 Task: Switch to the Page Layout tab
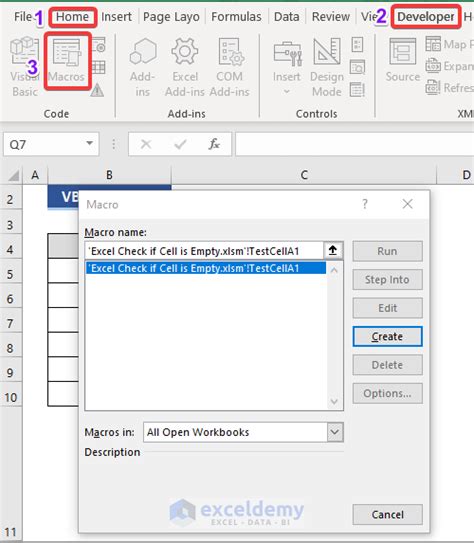(x=171, y=17)
